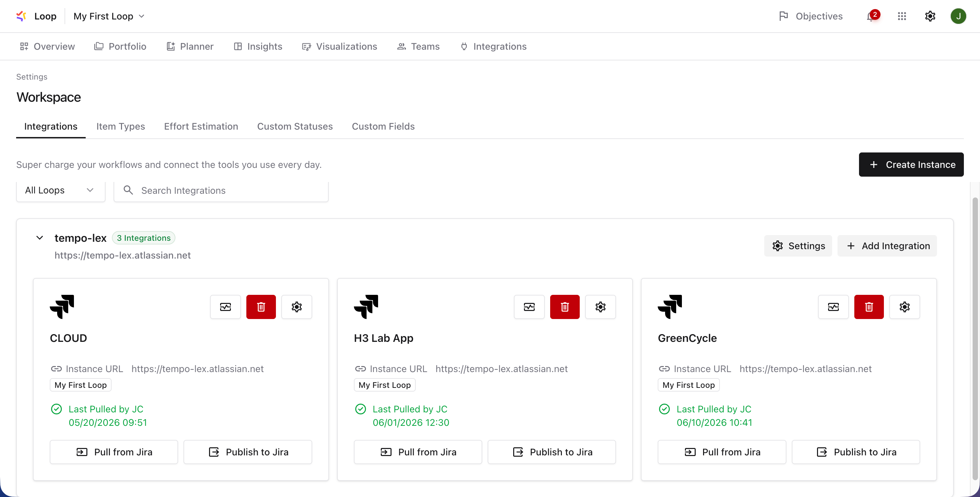Click Pull from Jira on GreenCycle card
This screenshot has width=980, height=497.
click(722, 452)
